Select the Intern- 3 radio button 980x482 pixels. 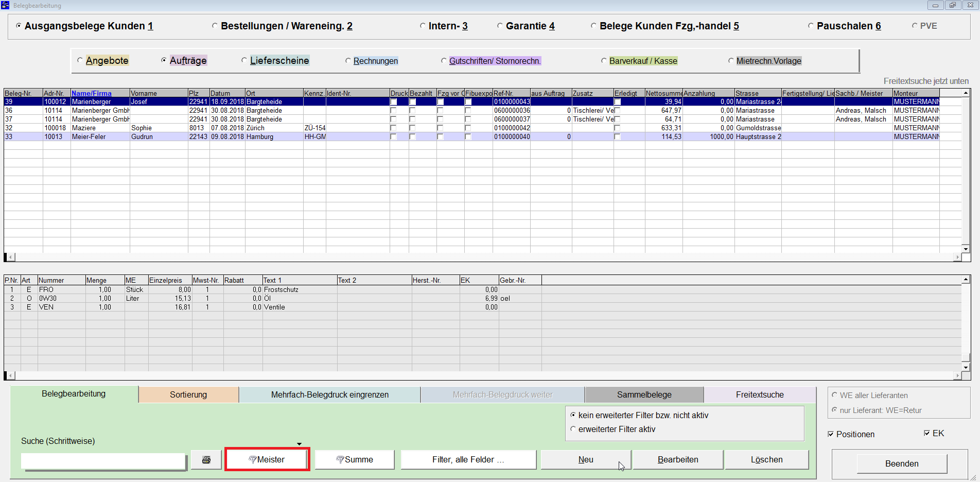[423, 26]
